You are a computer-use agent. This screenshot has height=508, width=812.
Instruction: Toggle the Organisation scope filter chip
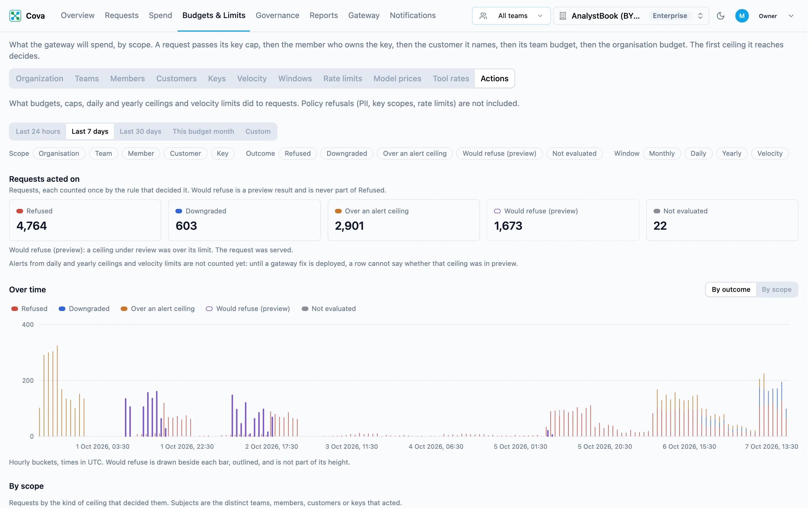point(59,154)
